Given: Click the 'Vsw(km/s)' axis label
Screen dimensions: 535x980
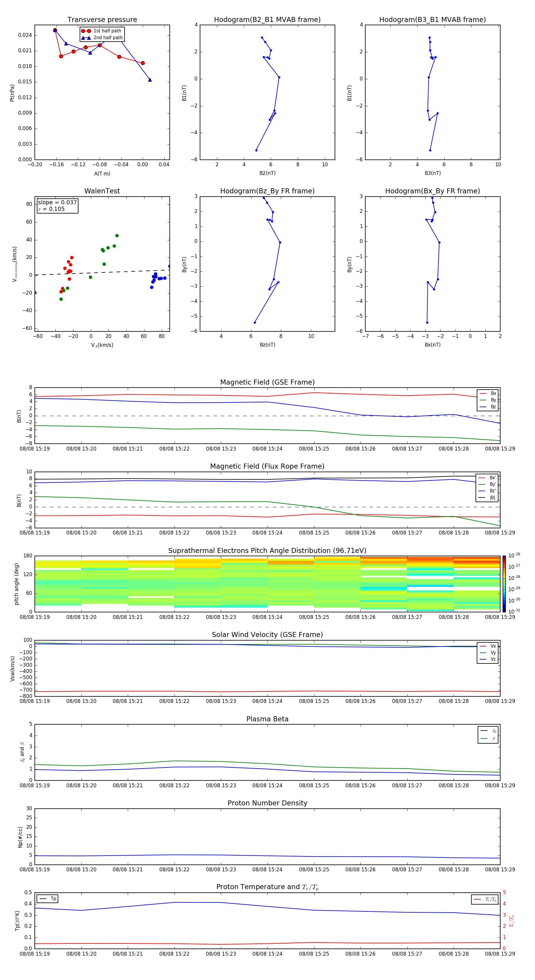Looking at the screenshot, I should pos(12,668).
